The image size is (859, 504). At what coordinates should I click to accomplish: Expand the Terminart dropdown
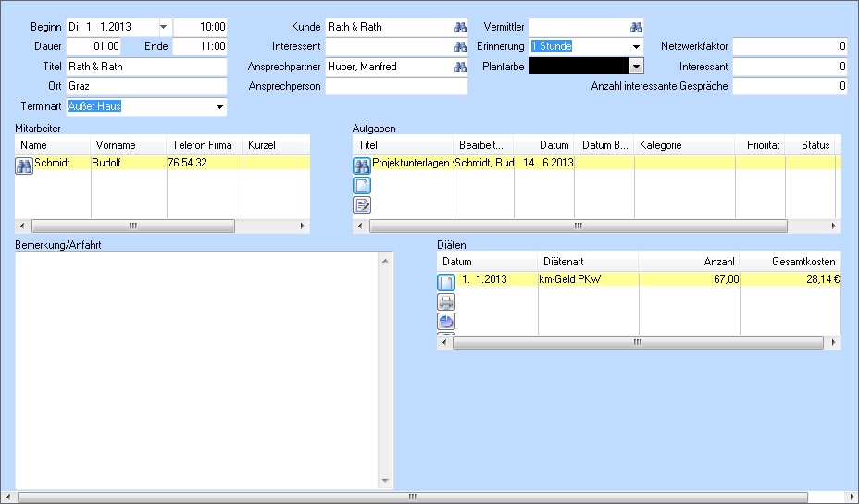219,106
